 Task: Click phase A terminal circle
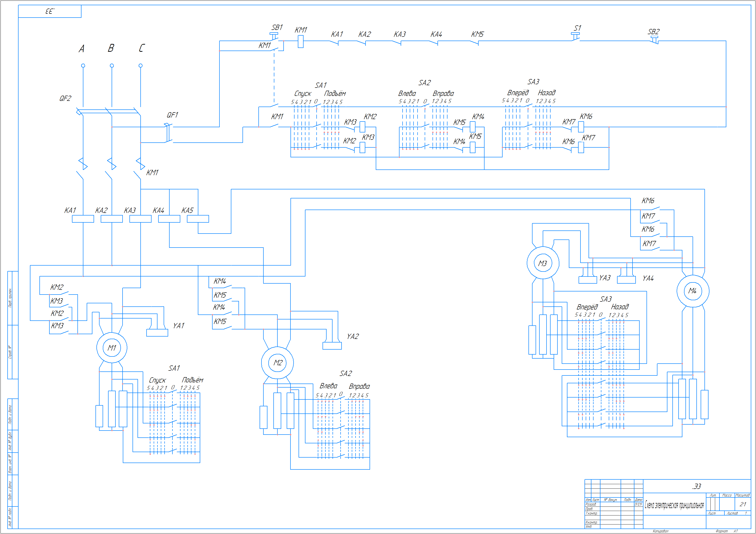point(83,66)
